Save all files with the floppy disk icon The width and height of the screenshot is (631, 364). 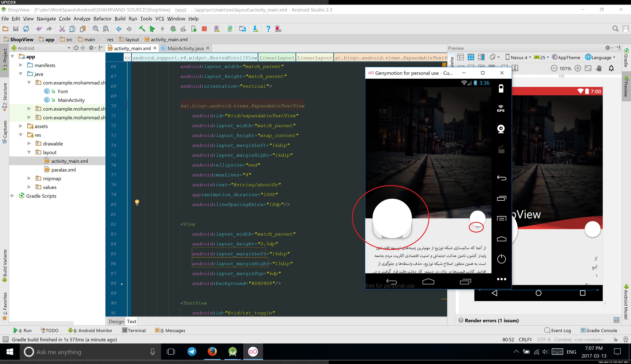pos(15,29)
